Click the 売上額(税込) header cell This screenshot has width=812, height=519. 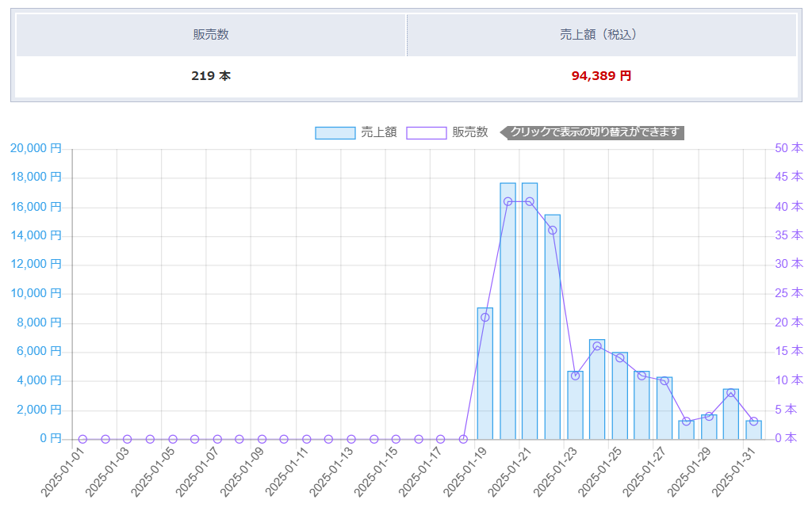tap(602, 35)
